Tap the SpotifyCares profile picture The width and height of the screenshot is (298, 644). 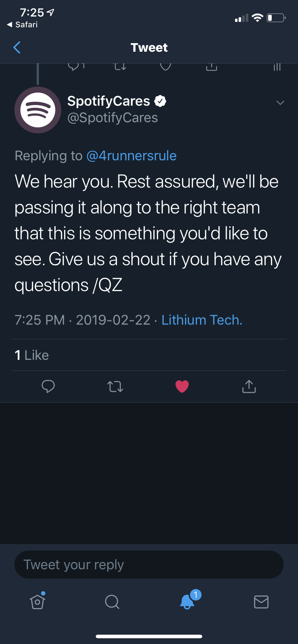38,110
